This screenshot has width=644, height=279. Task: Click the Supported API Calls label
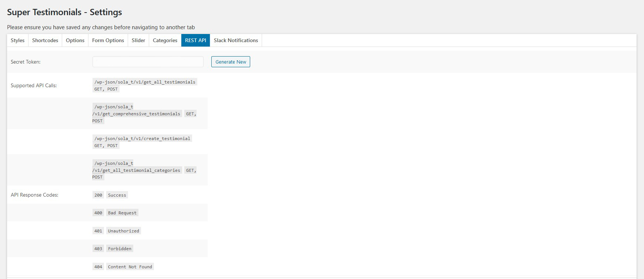click(34, 85)
